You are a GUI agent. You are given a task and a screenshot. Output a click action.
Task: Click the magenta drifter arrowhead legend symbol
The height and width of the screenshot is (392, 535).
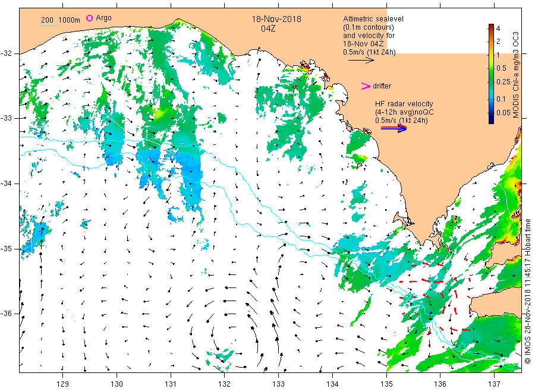[366, 86]
